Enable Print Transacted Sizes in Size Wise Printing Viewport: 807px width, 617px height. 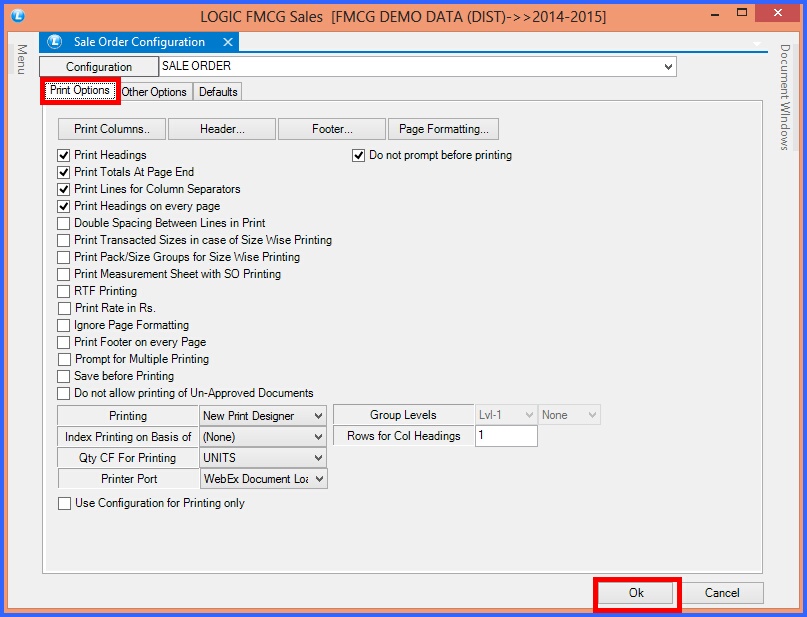[x=64, y=240]
